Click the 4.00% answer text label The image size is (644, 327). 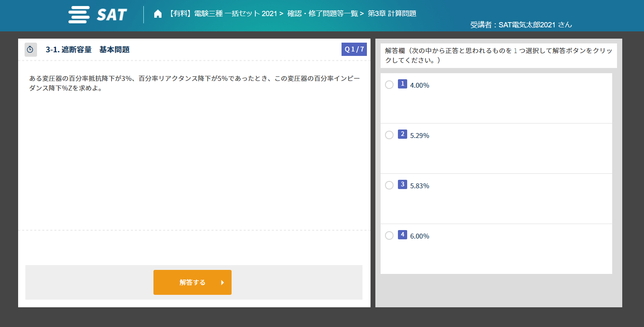point(420,85)
